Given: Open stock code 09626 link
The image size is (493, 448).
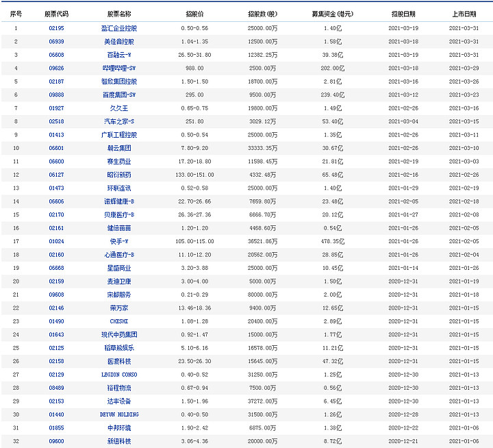Looking at the screenshot, I should click(x=56, y=69).
